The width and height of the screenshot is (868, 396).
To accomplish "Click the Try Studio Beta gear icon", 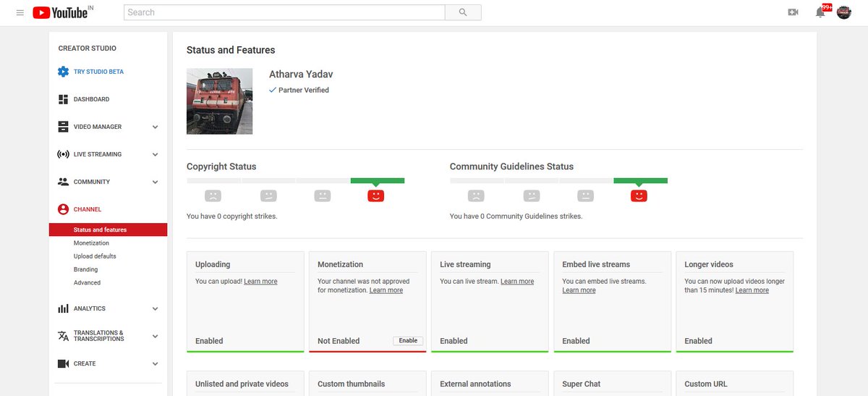I will pos(63,72).
